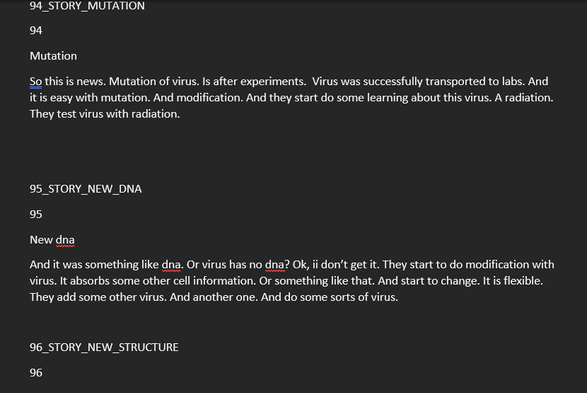Image resolution: width=587 pixels, height=393 pixels.
Task: Click the misspelled dna in New dna title
Action: (x=65, y=240)
